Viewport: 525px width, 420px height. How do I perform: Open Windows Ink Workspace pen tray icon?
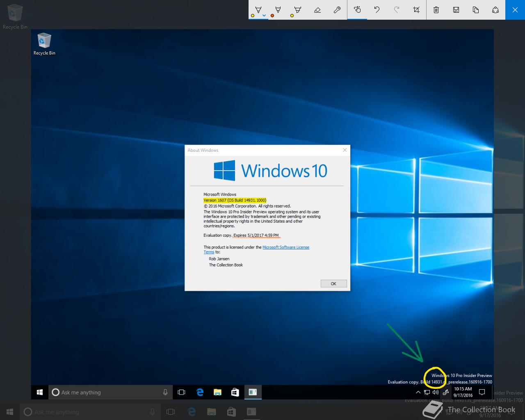445,393
